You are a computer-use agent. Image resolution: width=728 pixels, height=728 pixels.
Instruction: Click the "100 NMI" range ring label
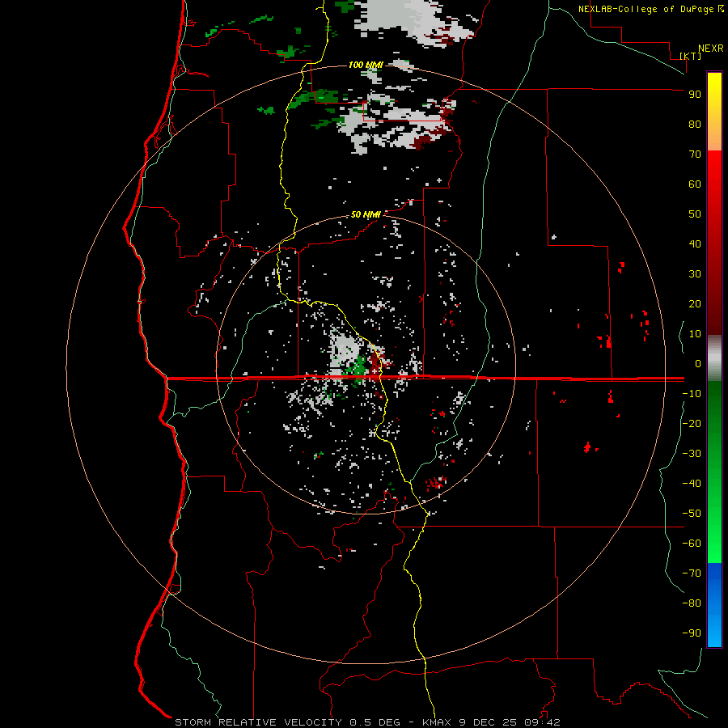(x=366, y=65)
